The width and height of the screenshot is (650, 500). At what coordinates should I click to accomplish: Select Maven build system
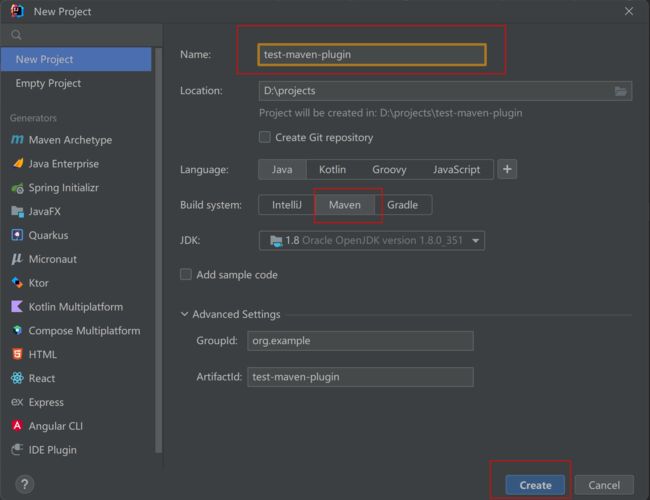click(345, 205)
